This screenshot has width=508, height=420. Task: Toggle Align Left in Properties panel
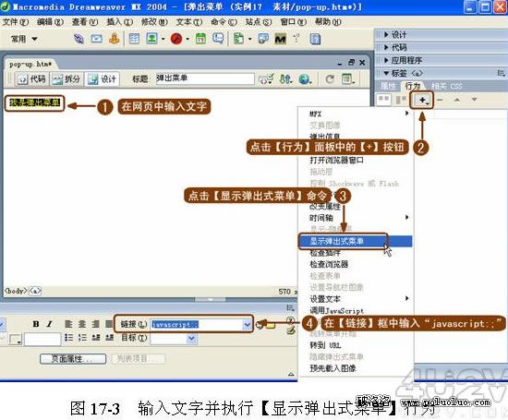pyautogui.click(x=68, y=323)
